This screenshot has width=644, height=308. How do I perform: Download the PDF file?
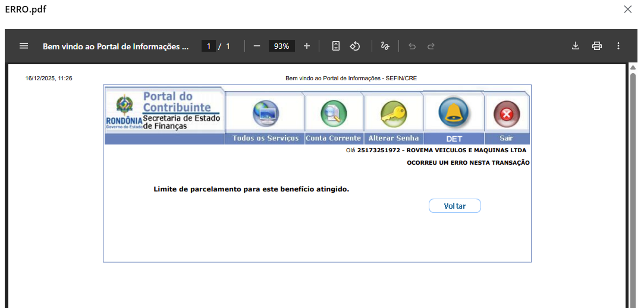(x=576, y=46)
